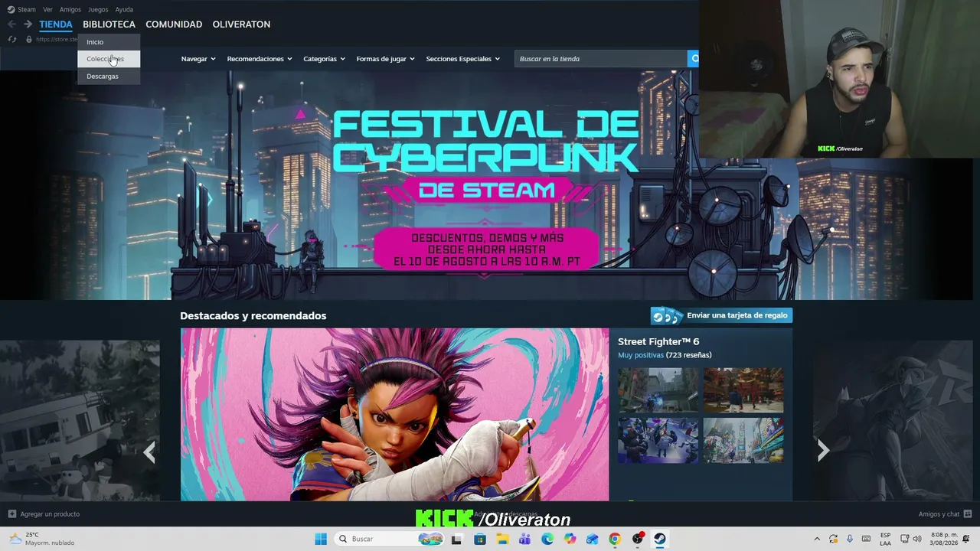The image size is (980, 551).
Task: View the bottom-right Street Fighter 6 screenshot
Action: pyautogui.click(x=743, y=440)
